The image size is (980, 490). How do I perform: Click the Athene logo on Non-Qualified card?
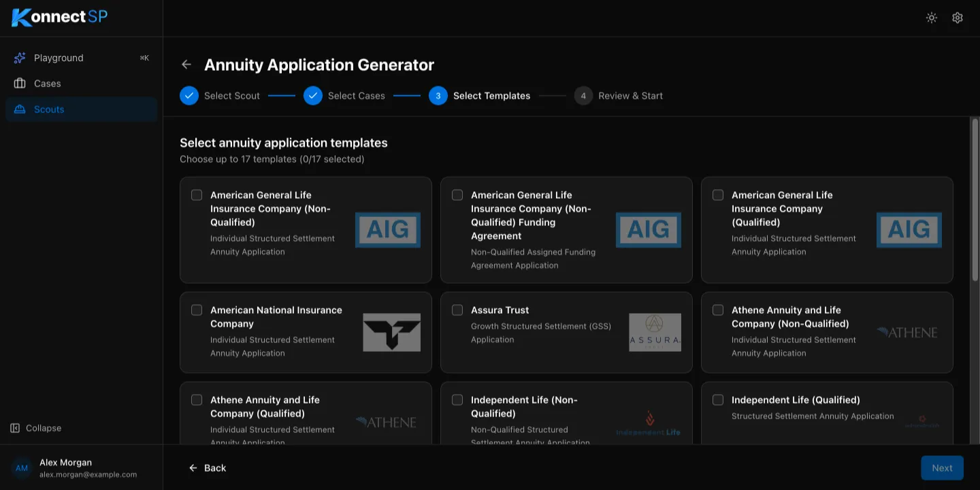tap(907, 332)
